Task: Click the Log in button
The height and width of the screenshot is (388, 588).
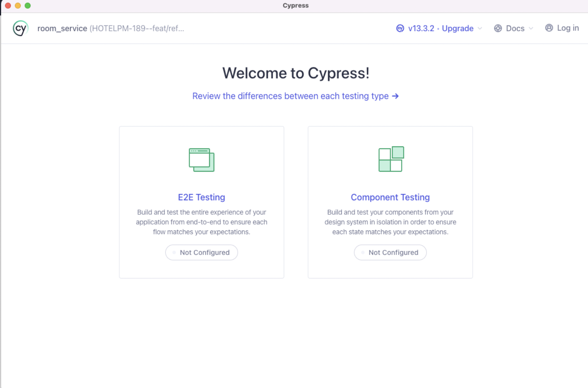Action: pos(562,28)
